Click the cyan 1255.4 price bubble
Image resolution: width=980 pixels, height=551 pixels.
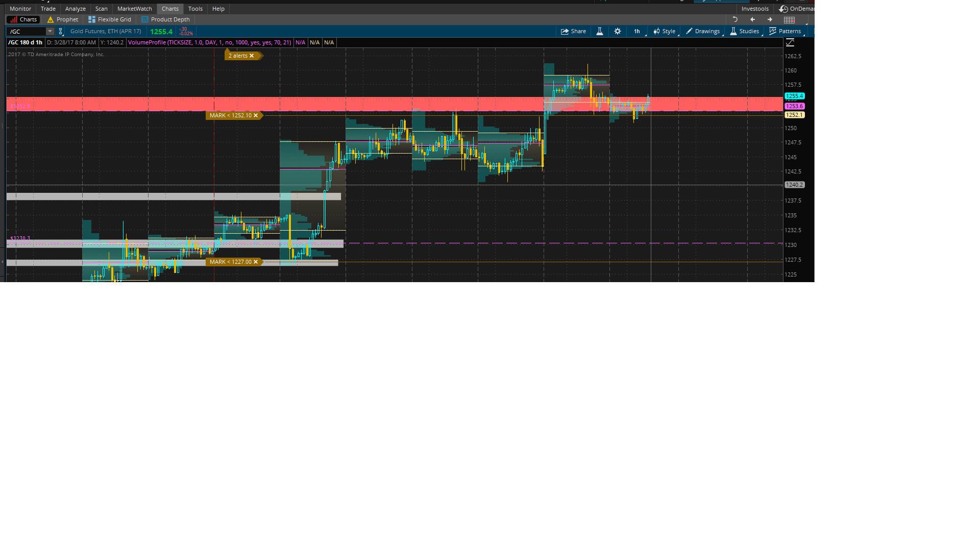795,96
